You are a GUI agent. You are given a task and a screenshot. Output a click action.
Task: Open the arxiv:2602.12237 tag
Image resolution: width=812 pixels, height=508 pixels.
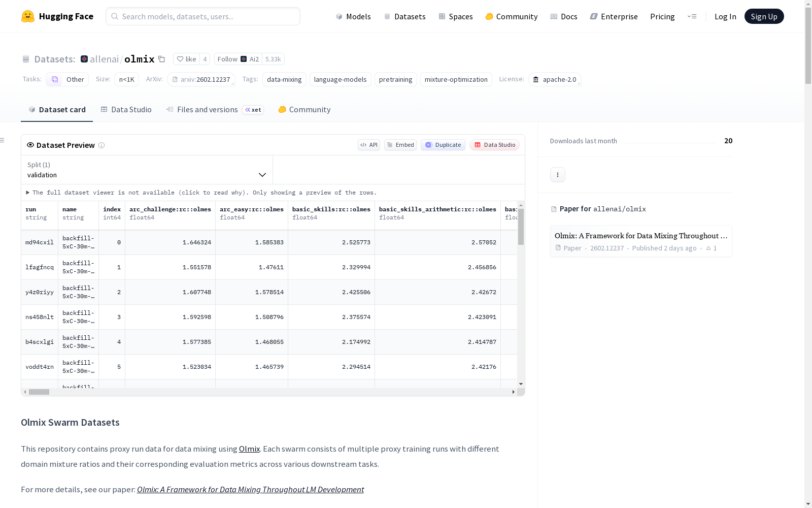click(201, 79)
